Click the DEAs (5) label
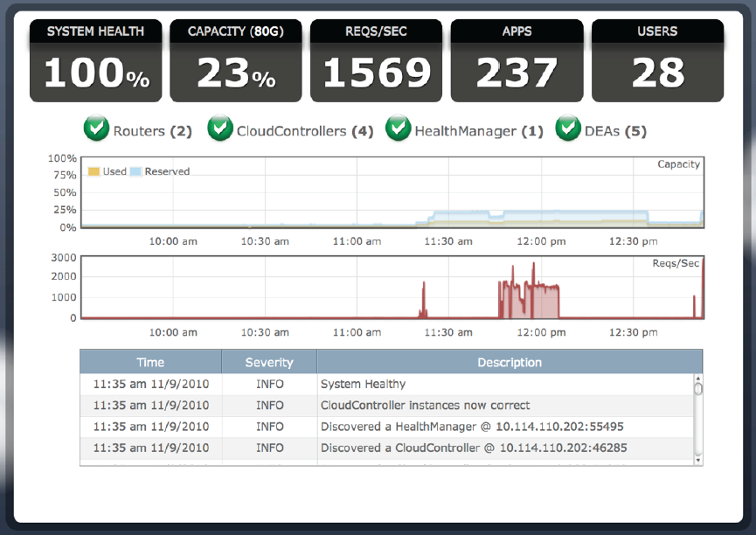756x535 pixels. coord(615,131)
